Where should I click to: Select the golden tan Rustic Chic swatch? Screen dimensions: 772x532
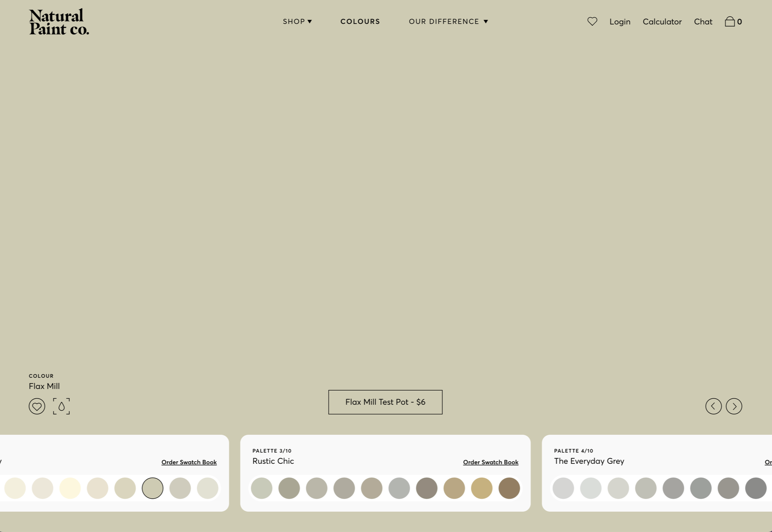[x=482, y=488]
